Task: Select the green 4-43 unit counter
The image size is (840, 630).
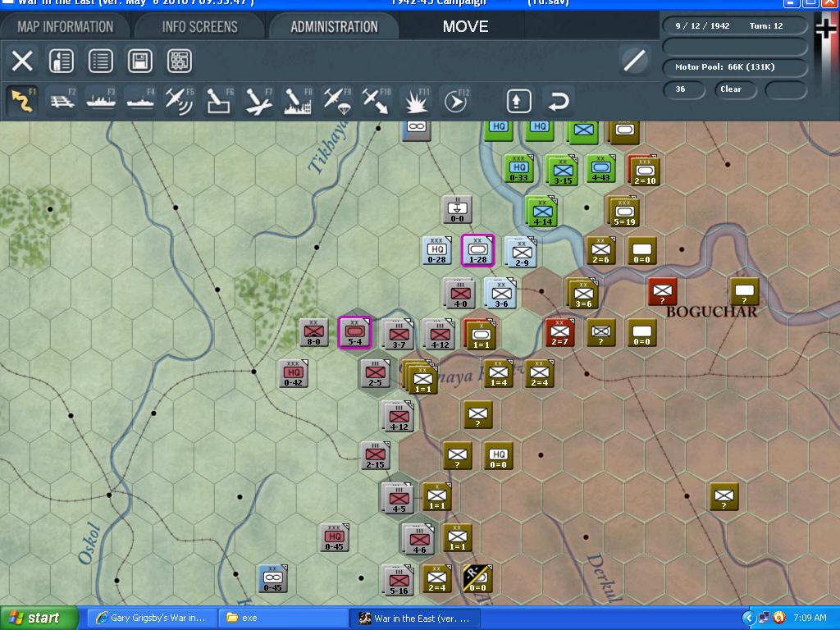Action: (x=600, y=169)
